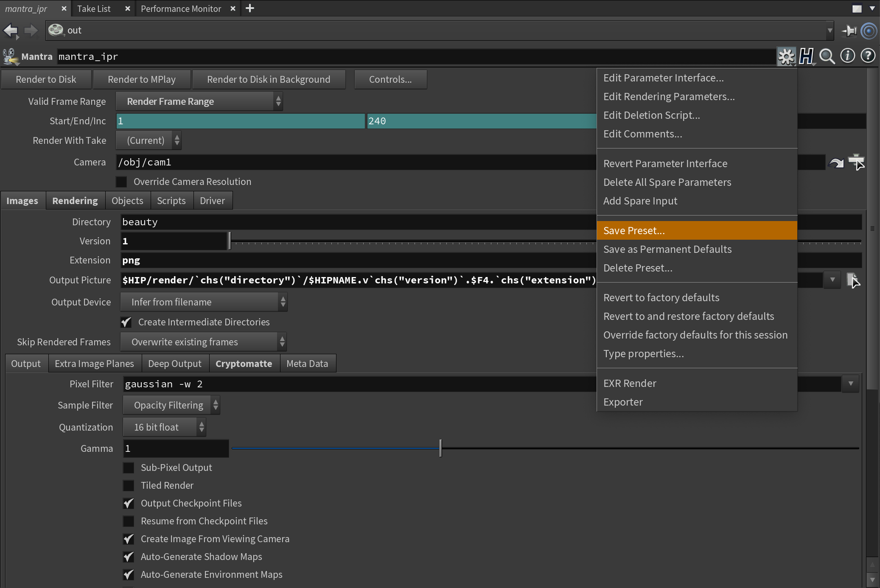Uncheck Create Intermediate Directories
This screenshot has height=588, width=880.
[126, 322]
